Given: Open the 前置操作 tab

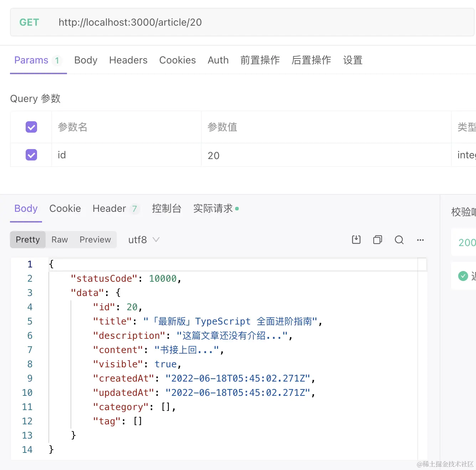Looking at the screenshot, I should coord(260,60).
